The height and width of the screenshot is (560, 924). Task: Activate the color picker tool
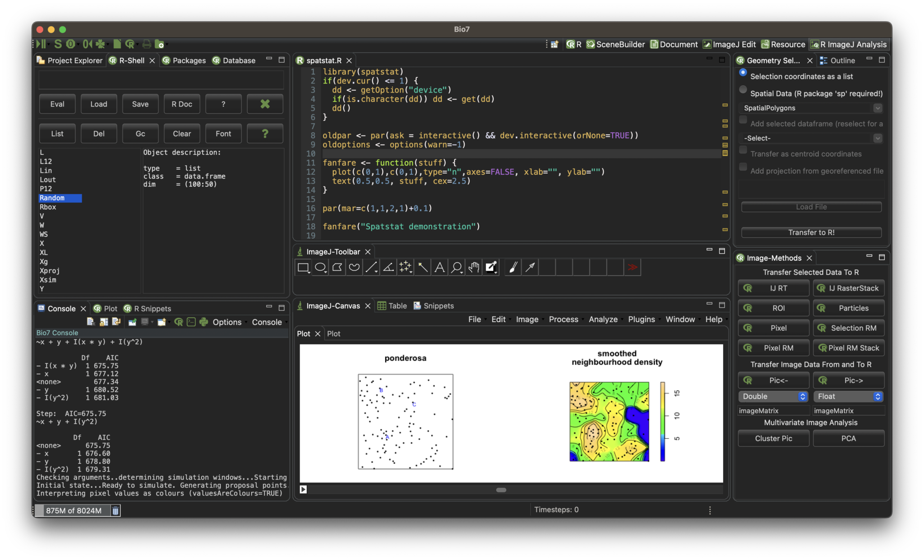(491, 267)
